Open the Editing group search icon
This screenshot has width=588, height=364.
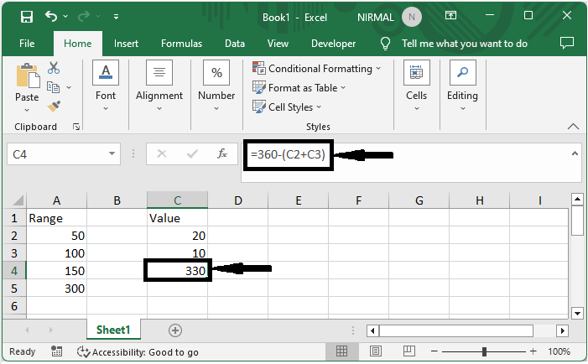click(462, 73)
